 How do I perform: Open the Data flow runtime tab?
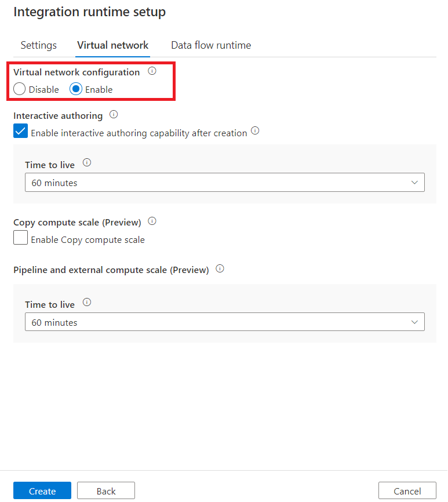coord(210,45)
